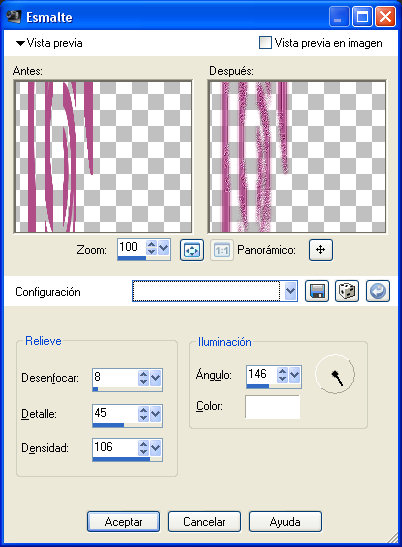Open the Desenfocar slider dropdown arrow
The width and height of the screenshot is (402, 547).
click(155, 377)
